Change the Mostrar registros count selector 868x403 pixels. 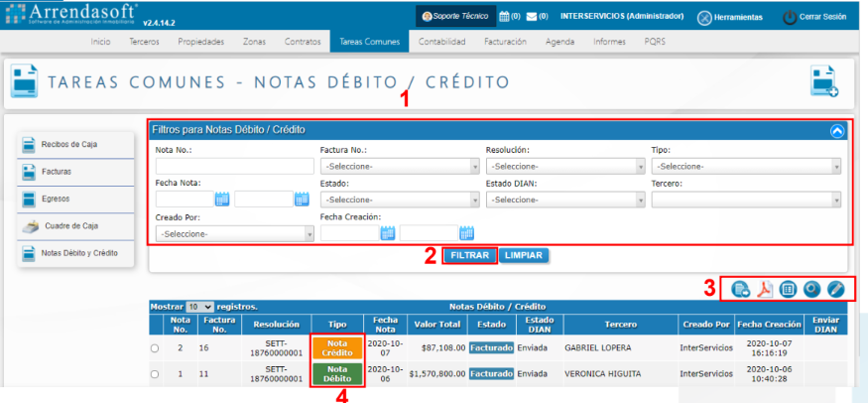pyautogui.click(x=199, y=307)
